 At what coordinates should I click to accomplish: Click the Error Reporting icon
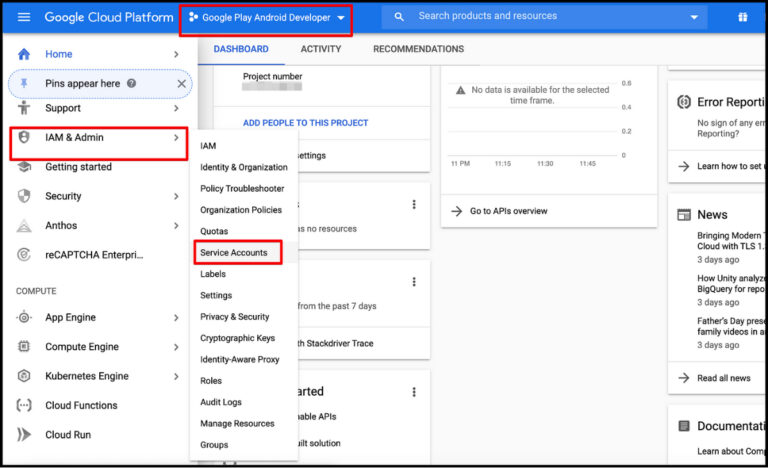684,102
